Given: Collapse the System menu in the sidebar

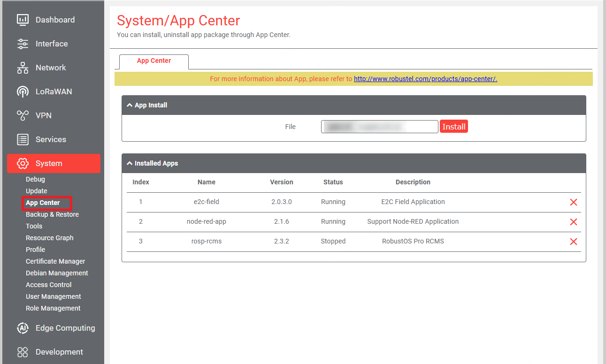Looking at the screenshot, I should [x=54, y=163].
